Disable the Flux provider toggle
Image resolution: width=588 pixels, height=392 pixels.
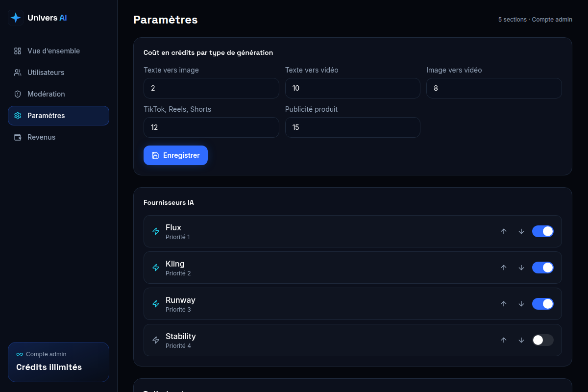click(x=543, y=231)
